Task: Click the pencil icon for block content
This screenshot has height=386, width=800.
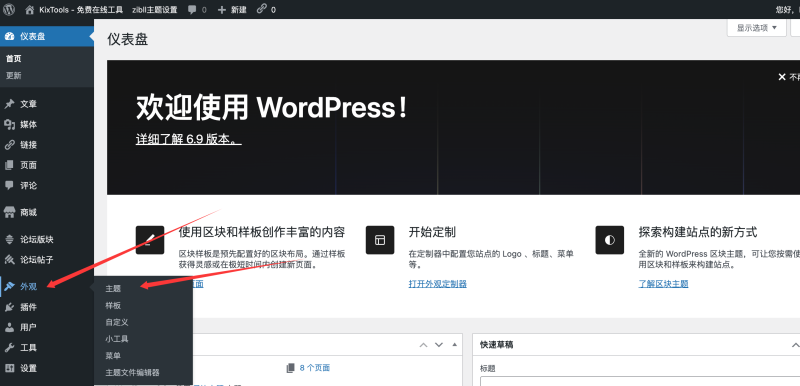Action: point(150,240)
